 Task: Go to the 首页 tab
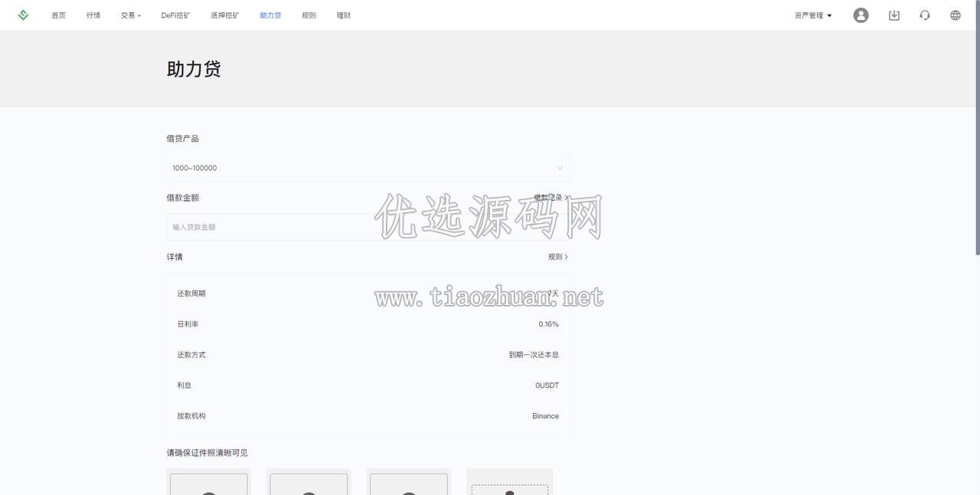click(x=58, y=15)
